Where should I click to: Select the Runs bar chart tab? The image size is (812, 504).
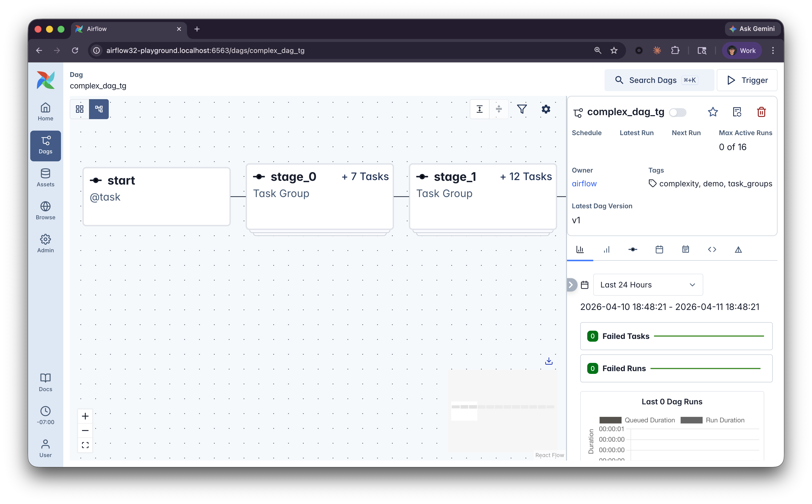606,249
